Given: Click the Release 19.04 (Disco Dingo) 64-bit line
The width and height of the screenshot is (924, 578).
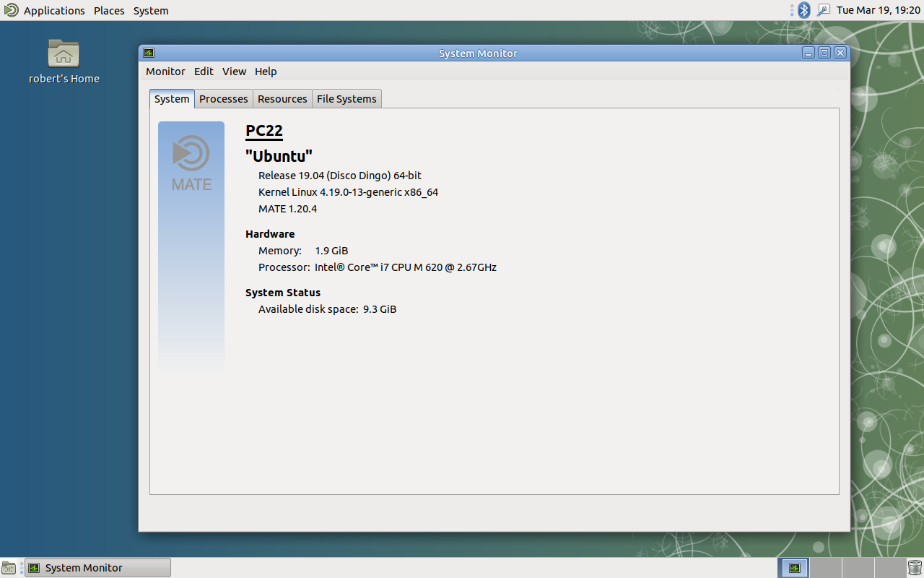Looking at the screenshot, I should [340, 176].
